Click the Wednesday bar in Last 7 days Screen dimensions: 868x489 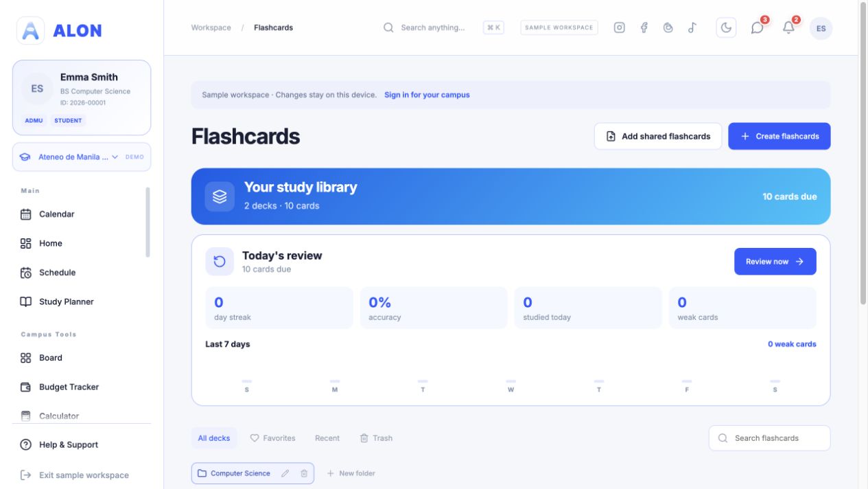tap(511, 381)
